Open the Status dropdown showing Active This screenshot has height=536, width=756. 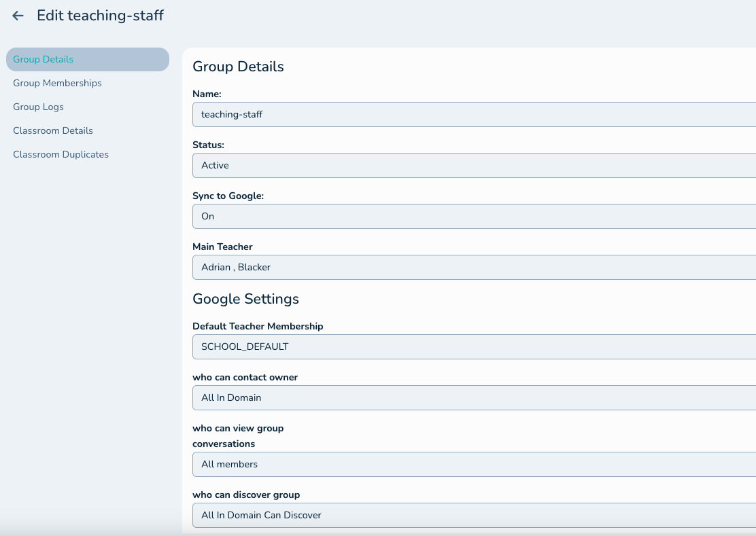coord(473,165)
